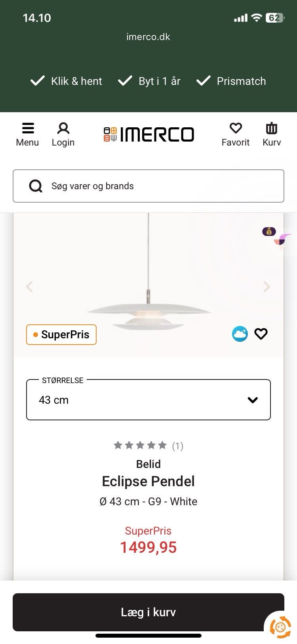
Task: Tap Klik & hent header item
Action: coord(67,81)
